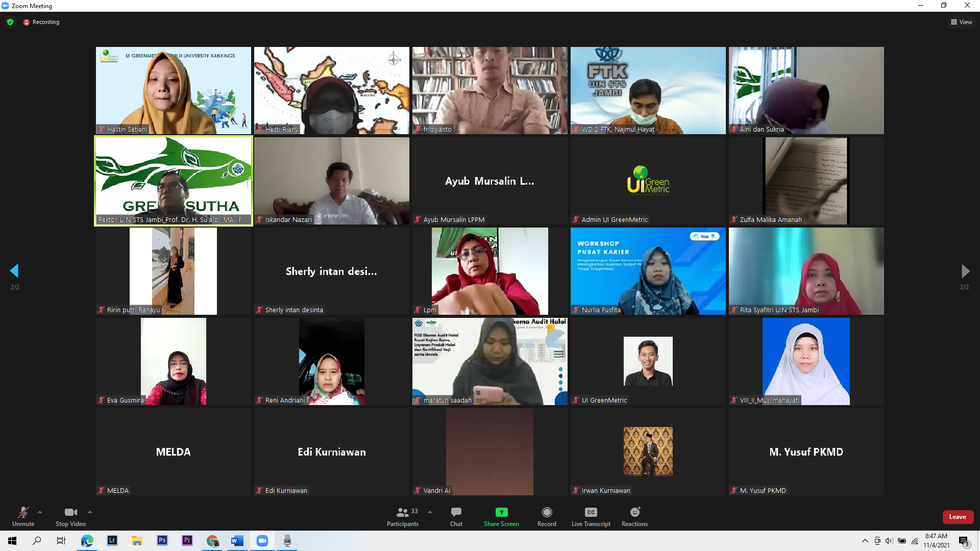Select MELDA participant tile
The width and height of the screenshot is (980, 551).
(174, 452)
